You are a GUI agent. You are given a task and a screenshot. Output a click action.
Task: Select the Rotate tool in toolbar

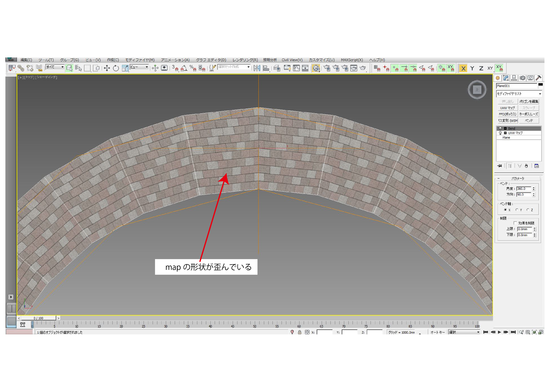click(116, 68)
